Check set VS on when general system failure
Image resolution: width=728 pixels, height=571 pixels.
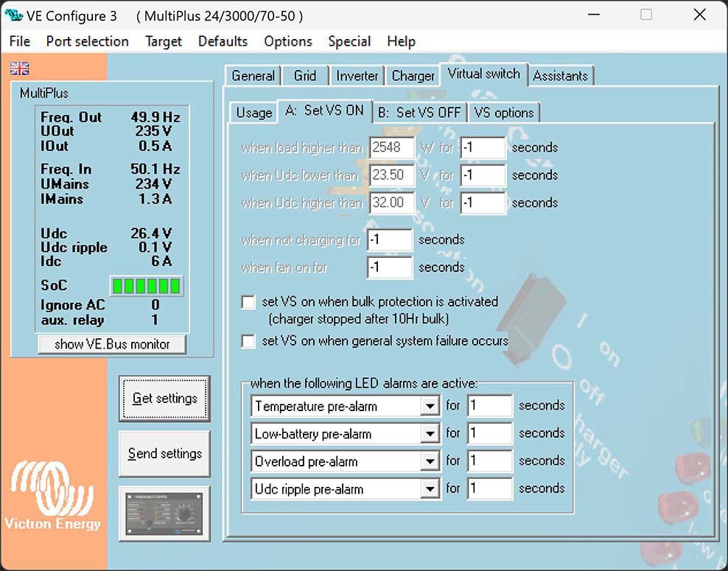(x=249, y=341)
